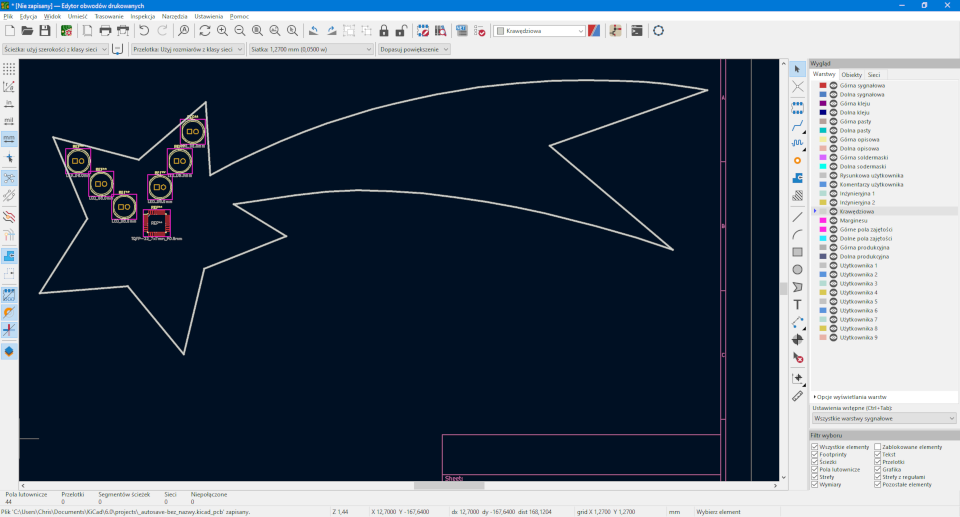Image resolution: width=960 pixels, height=517 pixels.
Task: Open track width dropdown Ścieżka
Action: pos(55,49)
